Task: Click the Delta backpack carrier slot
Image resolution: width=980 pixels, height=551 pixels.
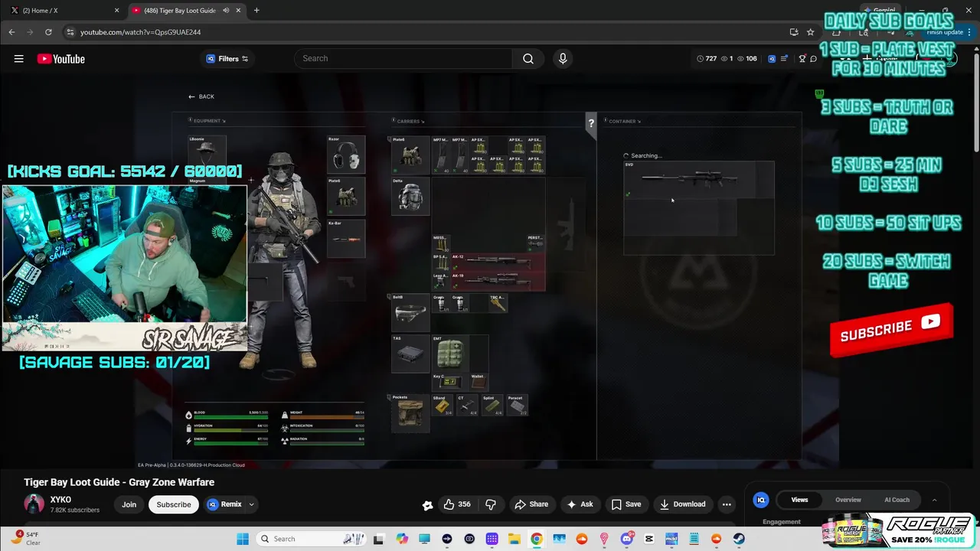Action: pos(410,197)
